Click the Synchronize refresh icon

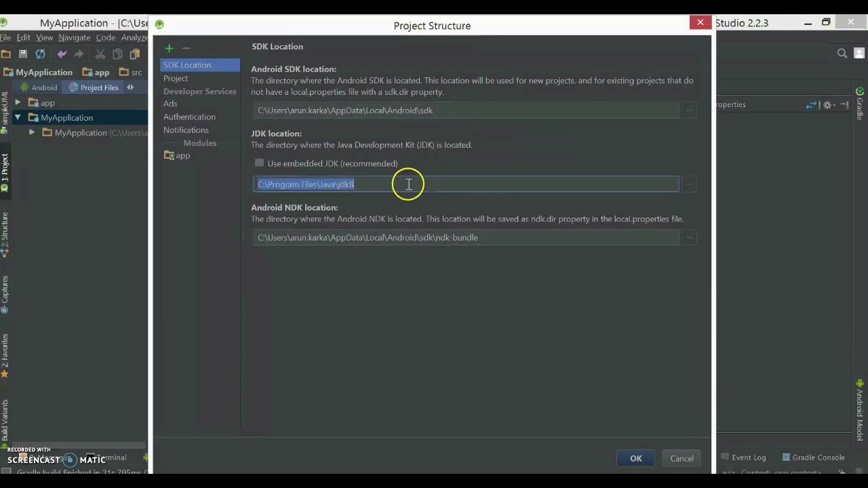pyautogui.click(x=40, y=54)
